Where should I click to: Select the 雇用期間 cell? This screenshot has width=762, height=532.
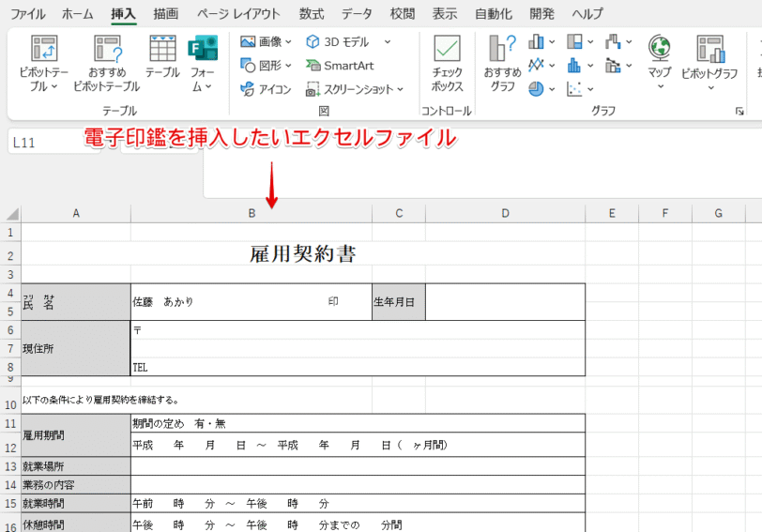[76, 435]
